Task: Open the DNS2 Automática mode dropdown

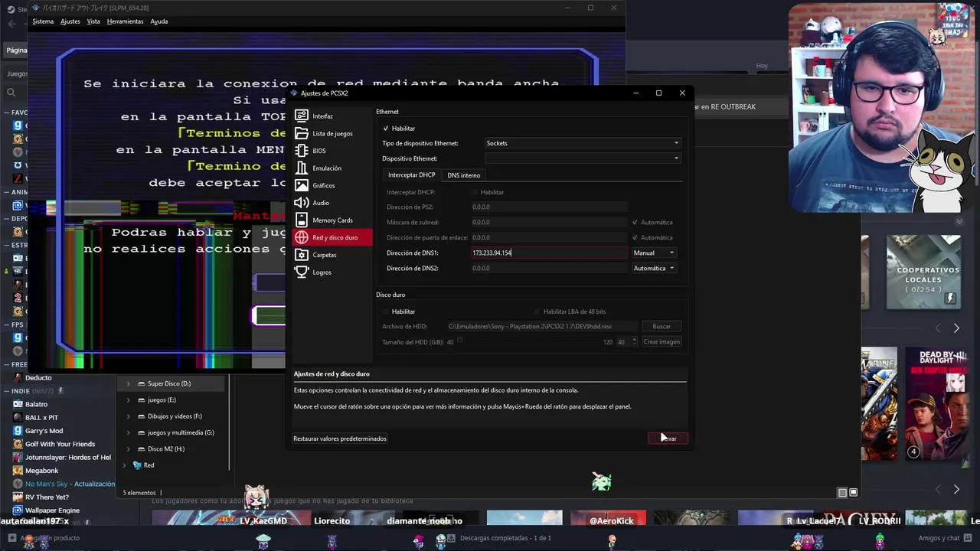Action: [x=654, y=268]
